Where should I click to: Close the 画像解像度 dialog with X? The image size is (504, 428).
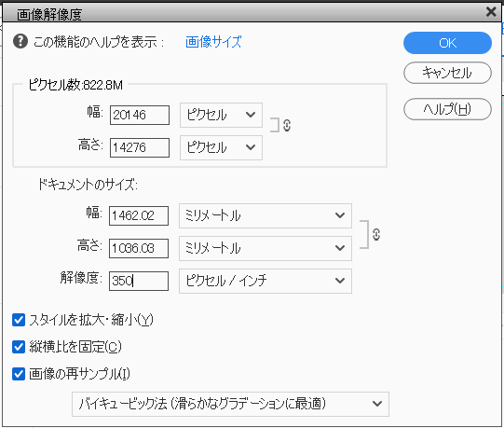click(x=491, y=12)
